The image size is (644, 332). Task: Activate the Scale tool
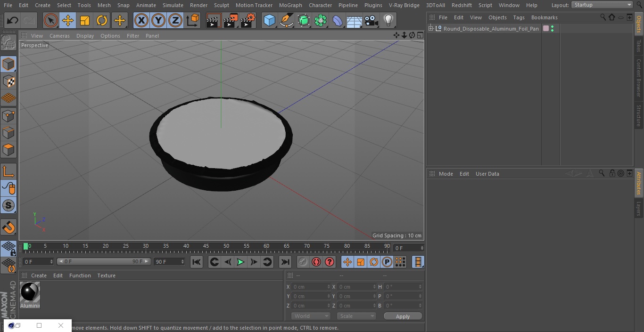click(85, 20)
